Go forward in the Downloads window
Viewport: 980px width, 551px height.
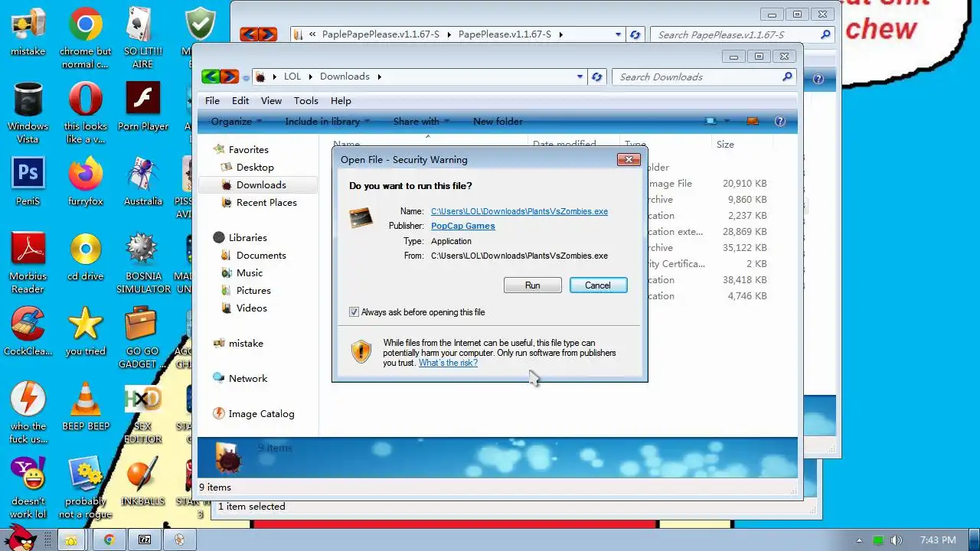(x=229, y=77)
